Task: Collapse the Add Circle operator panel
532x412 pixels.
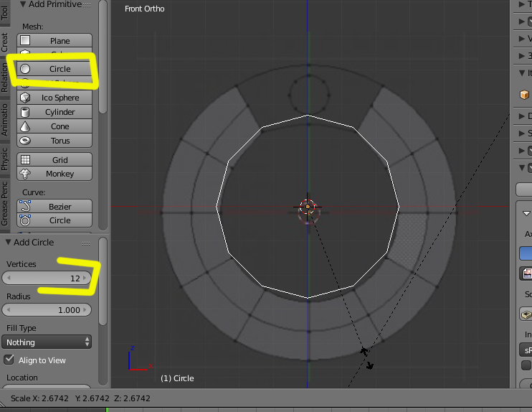Action: (x=8, y=242)
